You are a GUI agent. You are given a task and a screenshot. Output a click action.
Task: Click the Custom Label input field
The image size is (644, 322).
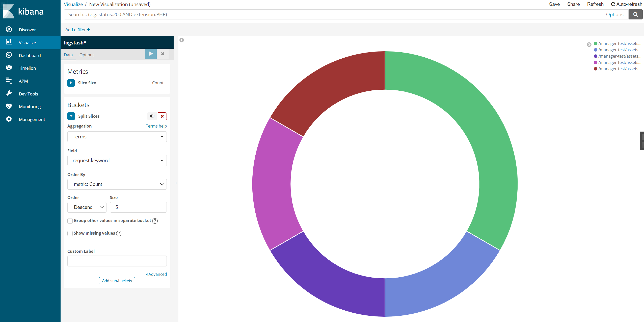click(117, 261)
